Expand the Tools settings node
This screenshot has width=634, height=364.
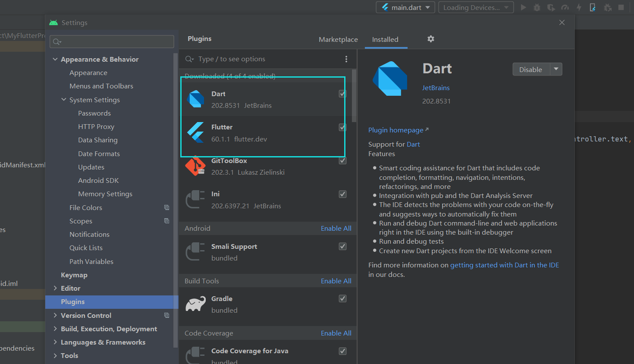click(x=55, y=355)
